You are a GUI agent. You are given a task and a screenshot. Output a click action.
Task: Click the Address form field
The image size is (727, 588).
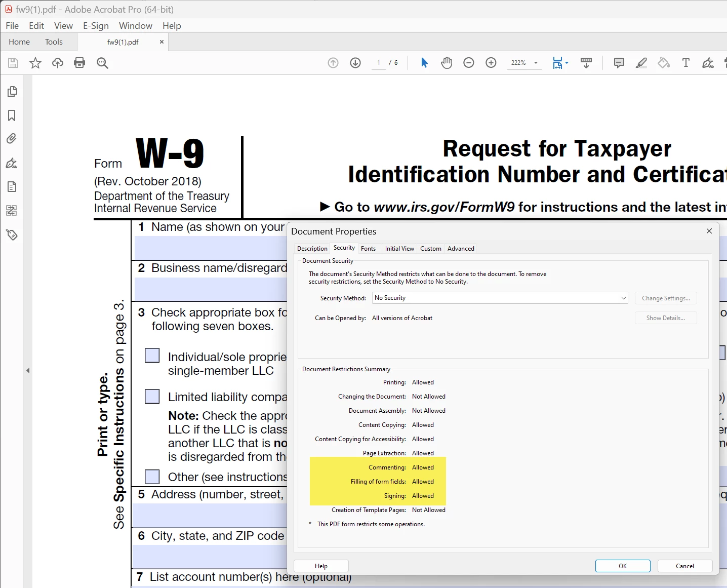(x=210, y=515)
